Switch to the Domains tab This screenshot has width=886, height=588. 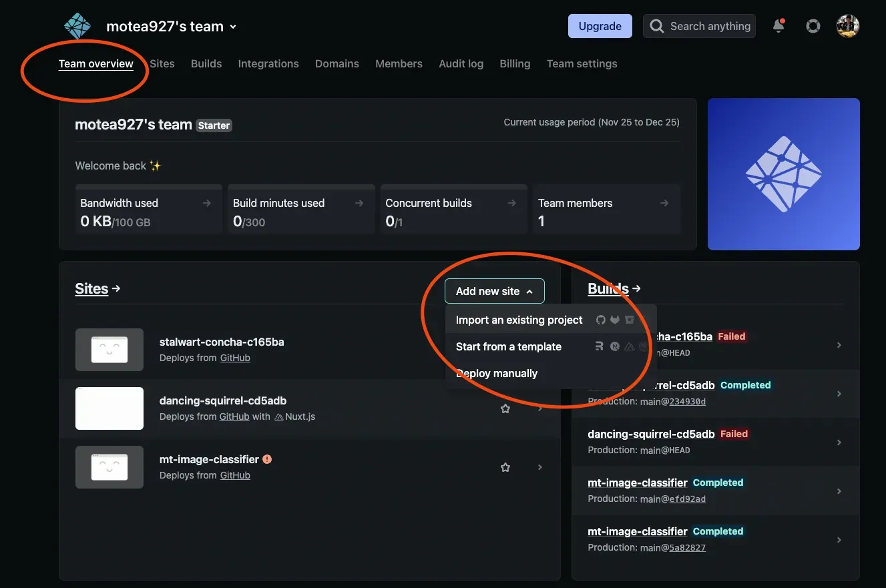click(337, 64)
